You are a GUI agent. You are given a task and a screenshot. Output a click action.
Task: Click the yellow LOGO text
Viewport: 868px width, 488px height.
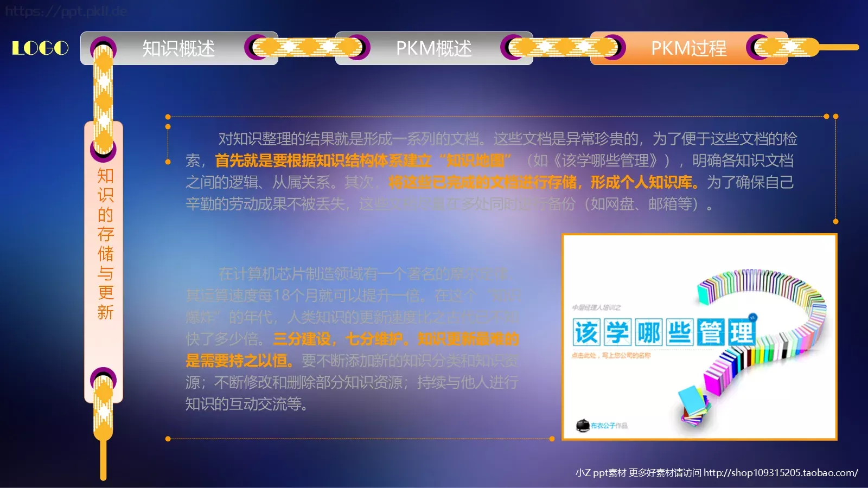(x=40, y=48)
